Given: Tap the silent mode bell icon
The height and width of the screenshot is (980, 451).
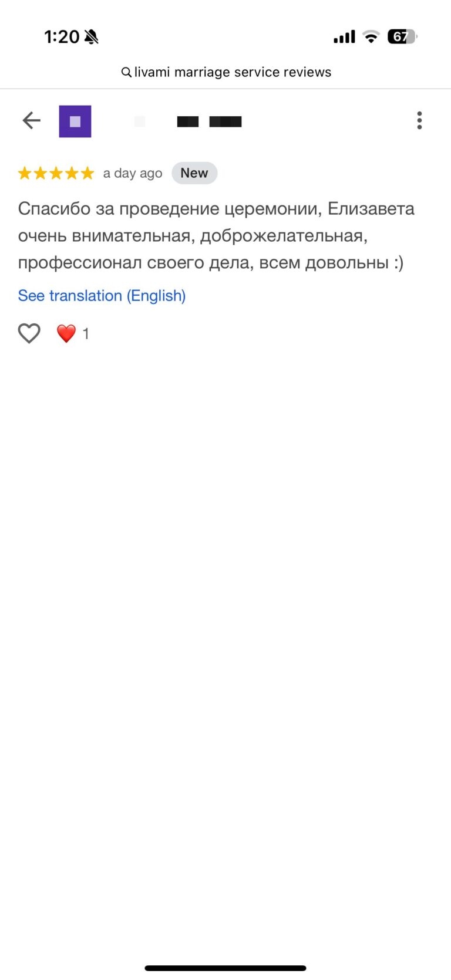Looking at the screenshot, I should [x=91, y=37].
